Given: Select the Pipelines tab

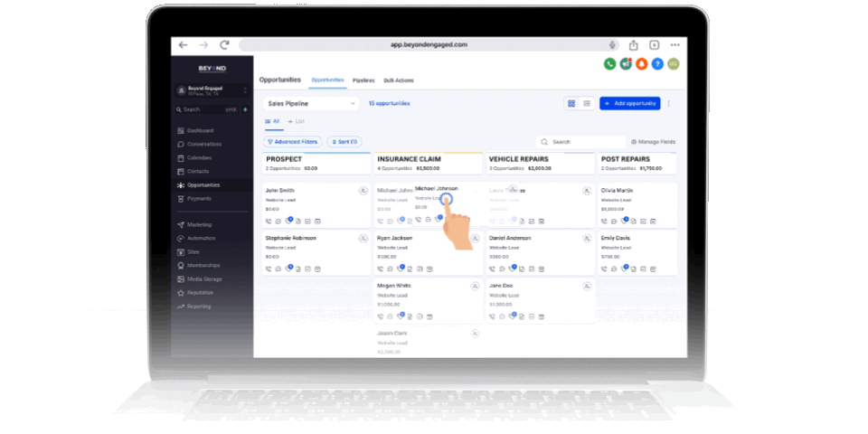Looking at the screenshot, I should pyautogui.click(x=363, y=80).
